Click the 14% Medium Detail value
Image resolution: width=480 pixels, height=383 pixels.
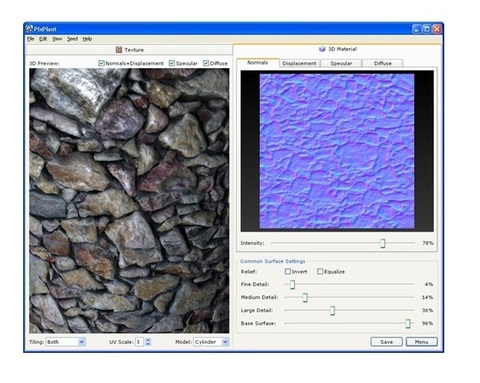[428, 297]
